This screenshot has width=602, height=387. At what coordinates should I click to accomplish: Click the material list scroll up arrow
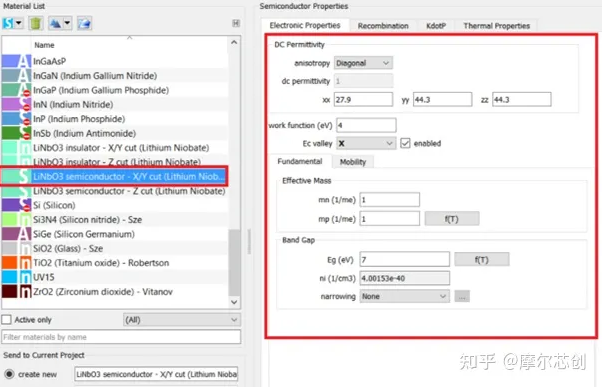click(x=234, y=42)
